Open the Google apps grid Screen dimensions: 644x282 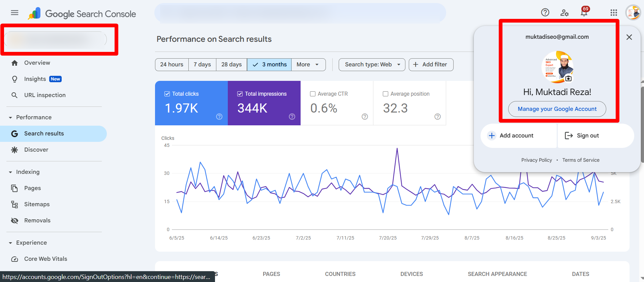click(614, 12)
